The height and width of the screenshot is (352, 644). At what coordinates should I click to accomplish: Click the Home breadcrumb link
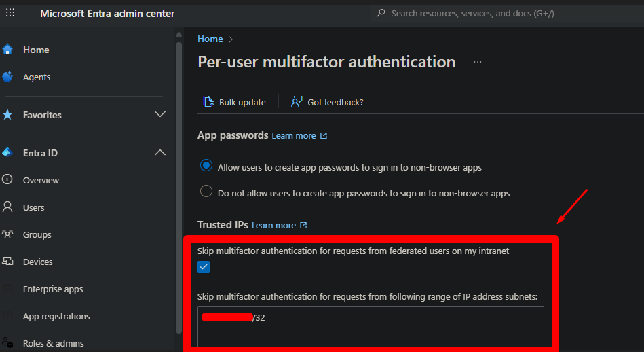point(210,39)
